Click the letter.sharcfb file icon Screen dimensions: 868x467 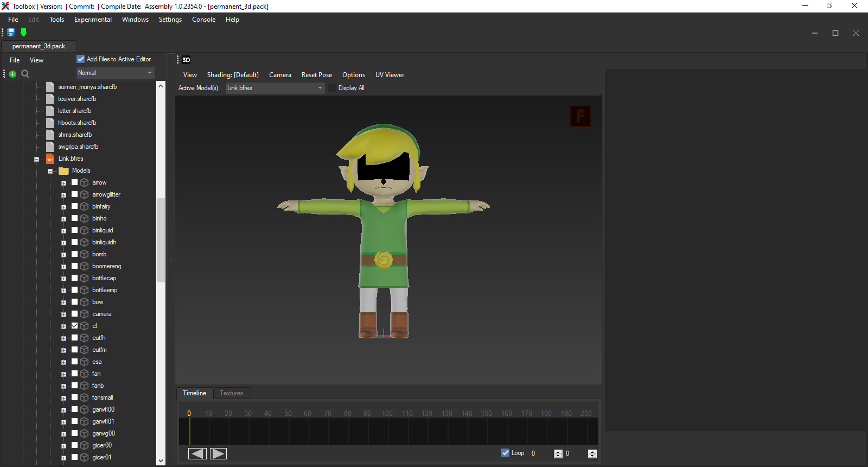[x=50, y=111]
